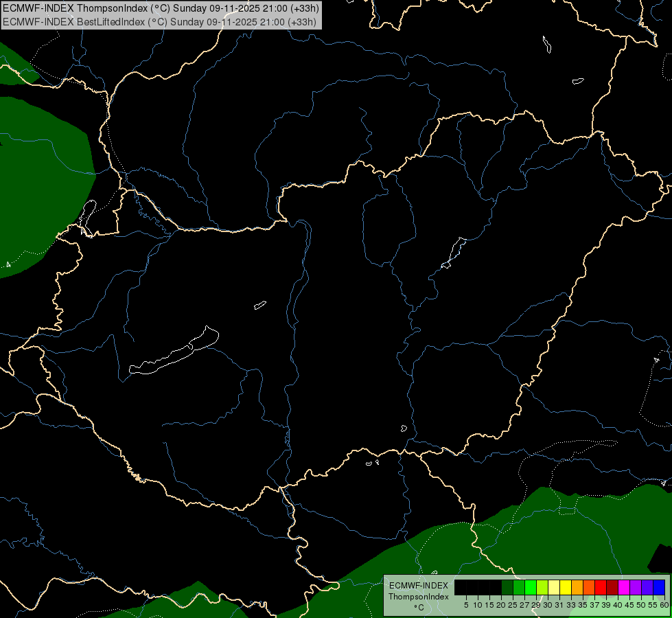Click the legend tick value '5'
This screenshot has width=672, height=618.
point(466,605)
